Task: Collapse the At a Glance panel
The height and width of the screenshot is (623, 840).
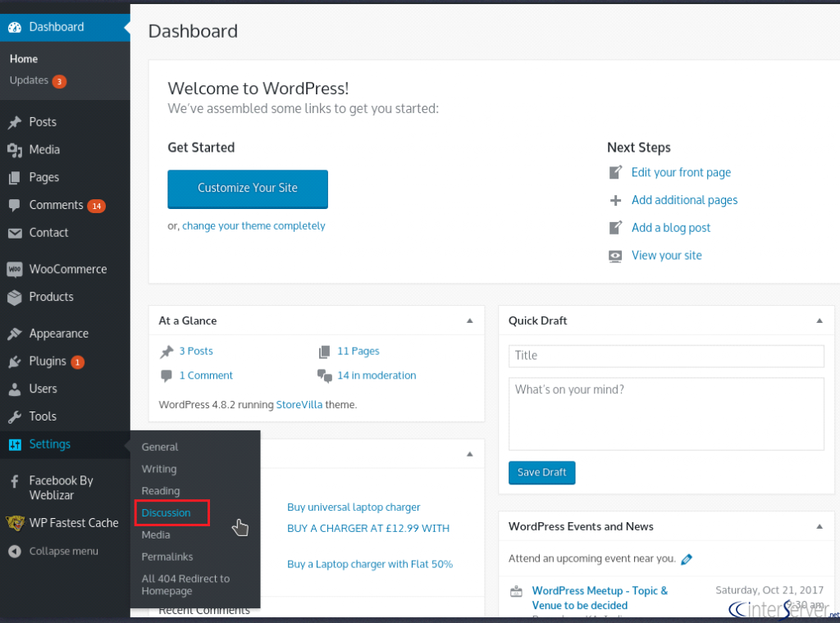Action: [470, 321]
